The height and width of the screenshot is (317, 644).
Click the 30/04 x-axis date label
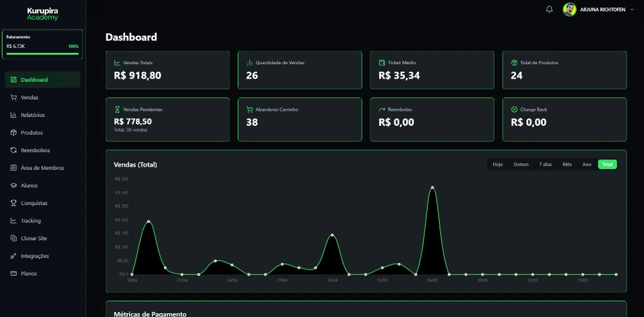click(x=332, y=281)
